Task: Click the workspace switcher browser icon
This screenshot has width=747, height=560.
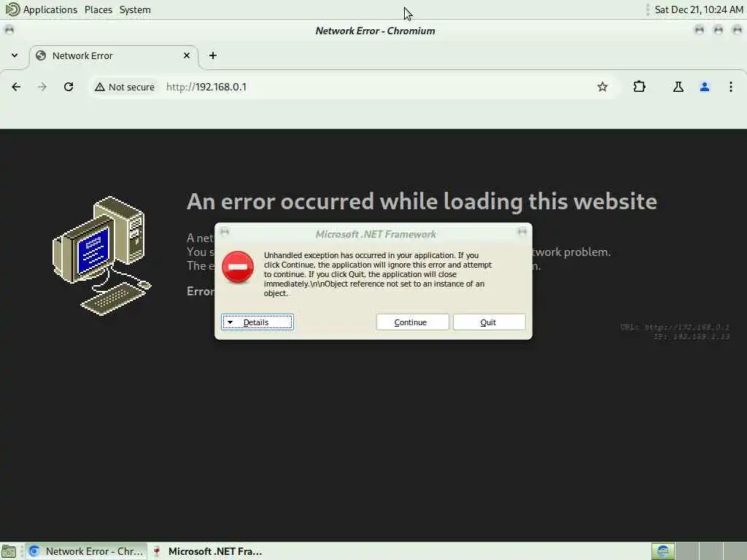Action: [662, 551]
